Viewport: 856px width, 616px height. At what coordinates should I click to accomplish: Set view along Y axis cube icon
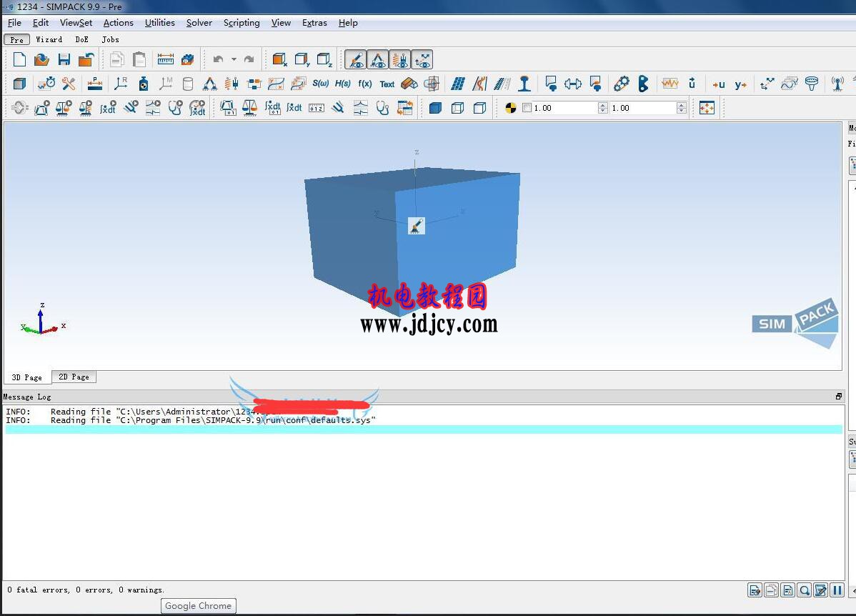pos(302,59)
